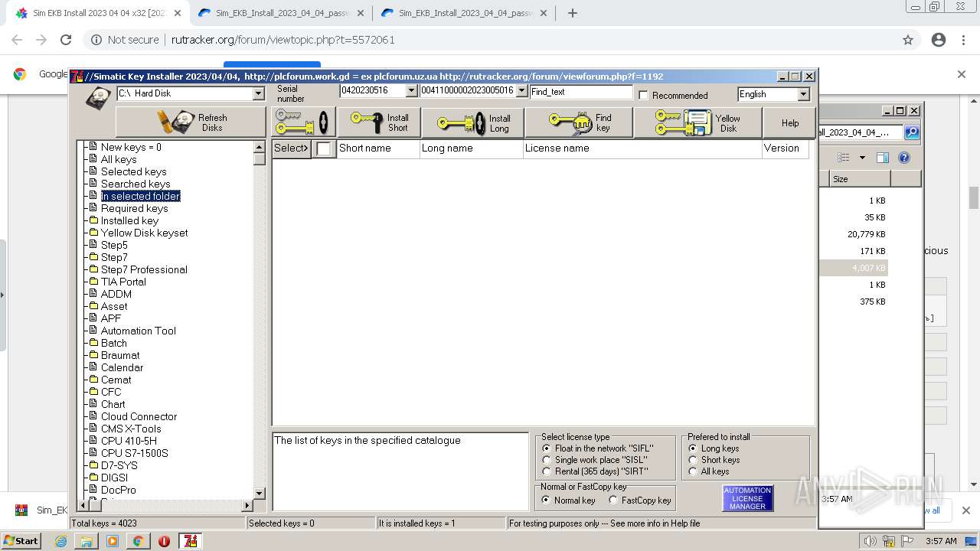This screenshot has width=980, height=551.
Task: Toggle the Explorer preview pane icon
Action: click(883, 158)
